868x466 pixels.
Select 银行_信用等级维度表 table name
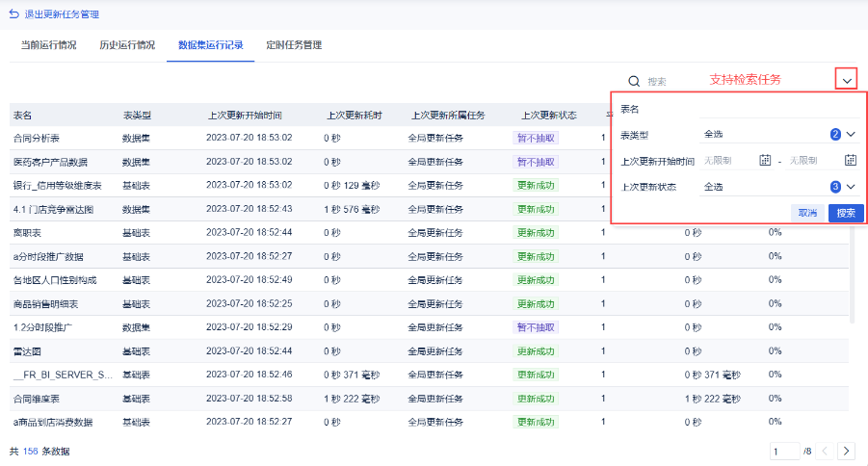[58, 186]
